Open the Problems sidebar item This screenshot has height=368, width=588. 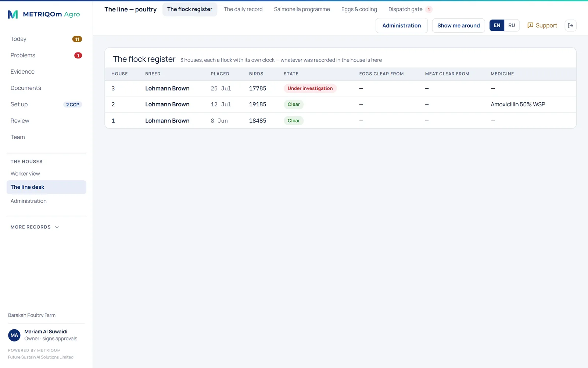point(46,55)
